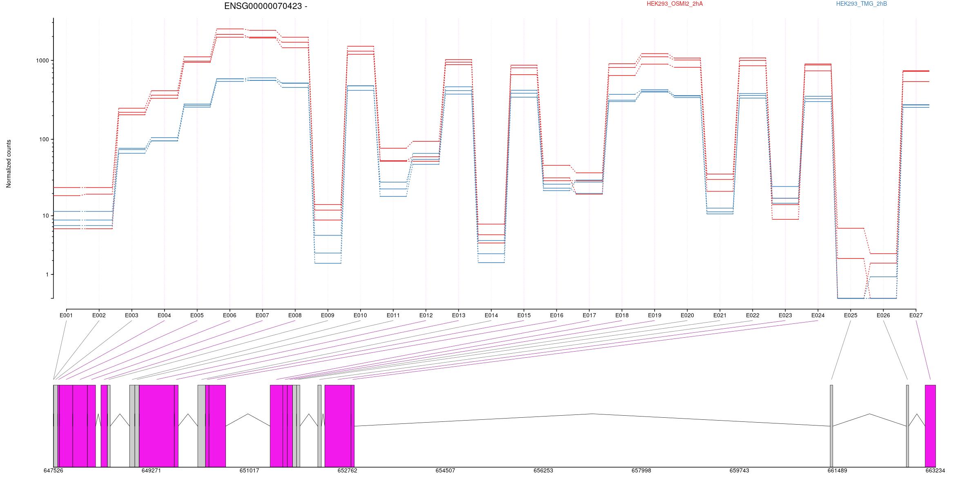Select the HEK293_TMG_2hB legend label

coord(862,4)
